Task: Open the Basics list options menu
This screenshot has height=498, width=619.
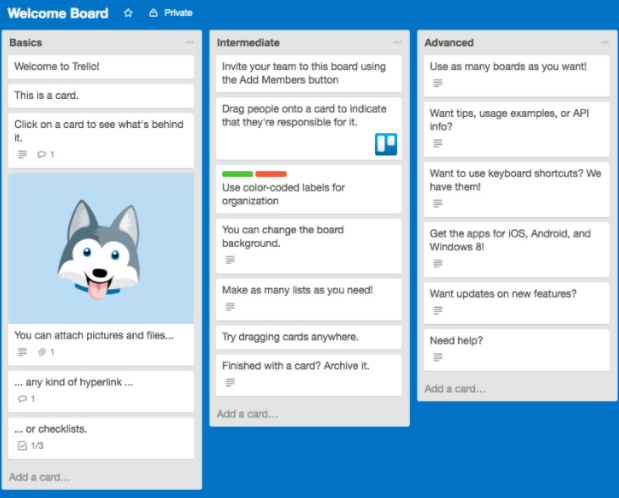Action: tap(189, 43)
